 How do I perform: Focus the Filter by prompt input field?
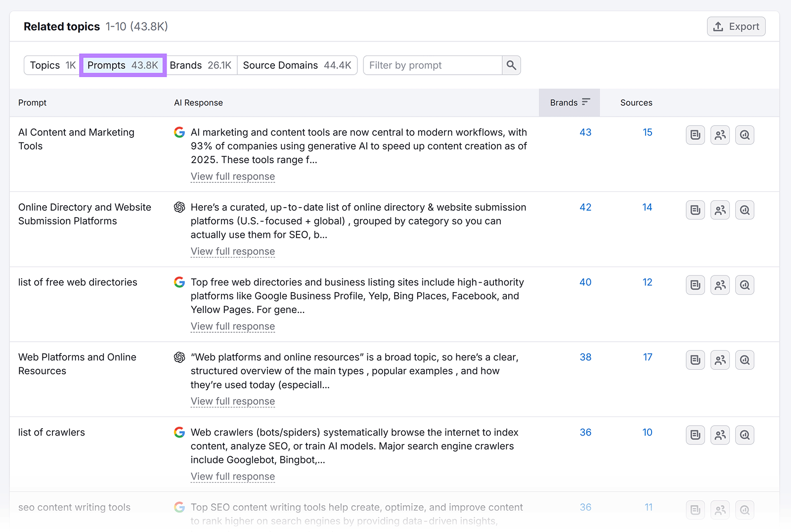point(433,65)
